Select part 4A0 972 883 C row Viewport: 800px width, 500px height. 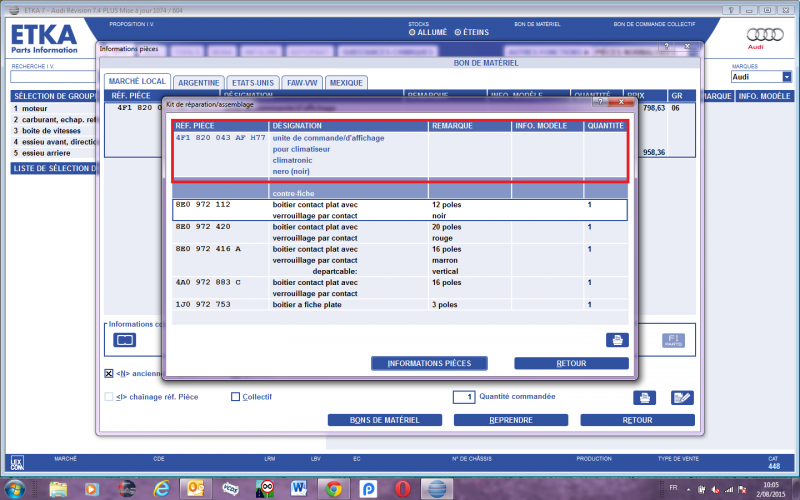(400, 288)
